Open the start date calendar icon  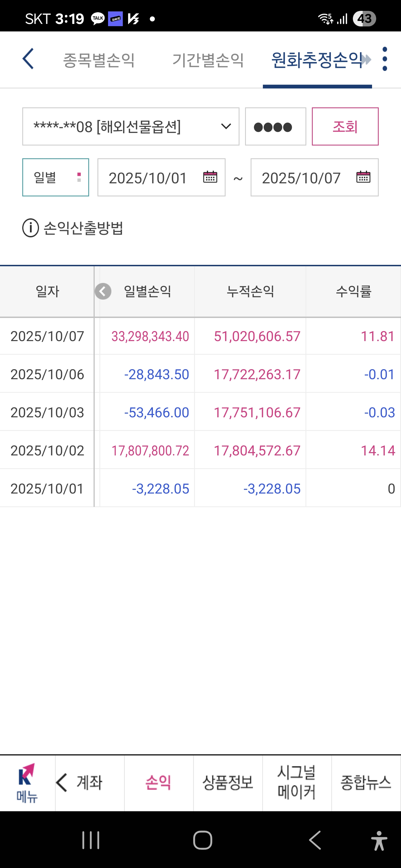pyautogui.click(x=210, y=177)
